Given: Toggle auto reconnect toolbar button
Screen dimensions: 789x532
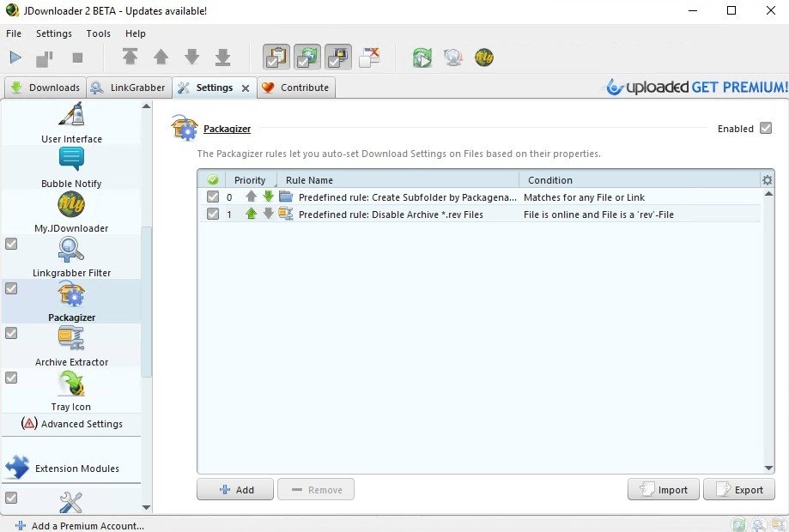Looking at the screenshot, I should pyautogui.click(x=307, y=57).
